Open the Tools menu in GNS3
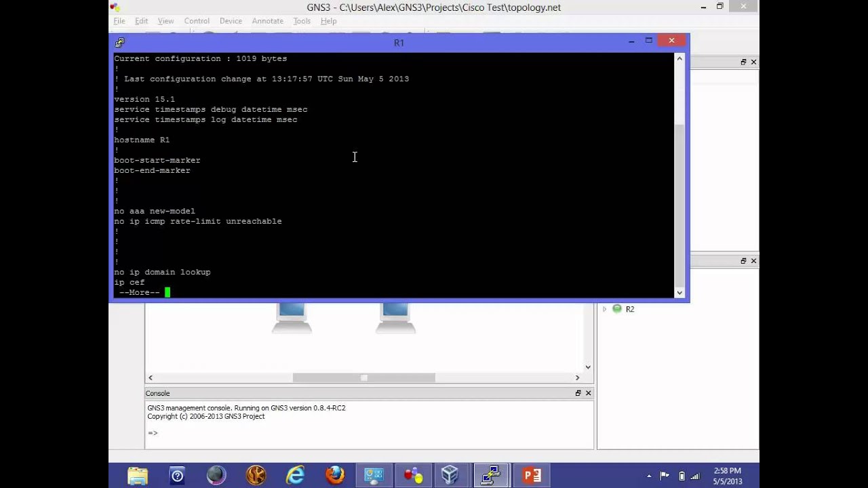The height and width of the screenshot is (488, 868). [302, 21]
